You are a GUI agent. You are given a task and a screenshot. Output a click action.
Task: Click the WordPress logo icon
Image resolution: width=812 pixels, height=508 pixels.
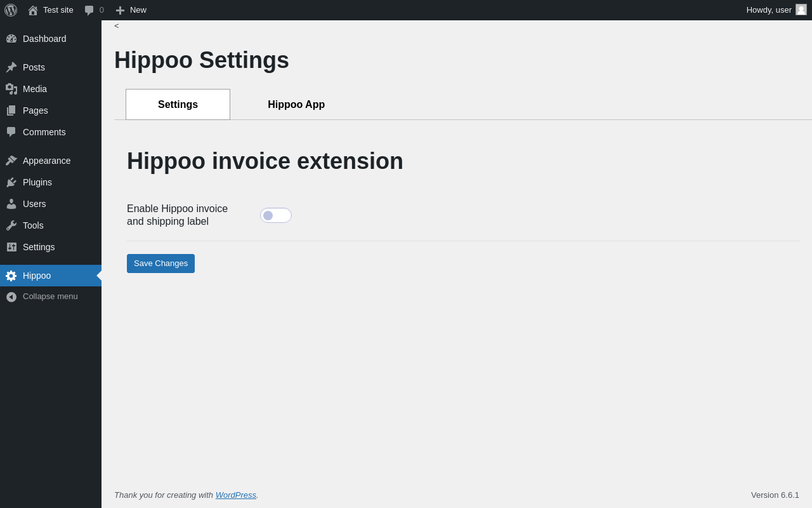11,10
